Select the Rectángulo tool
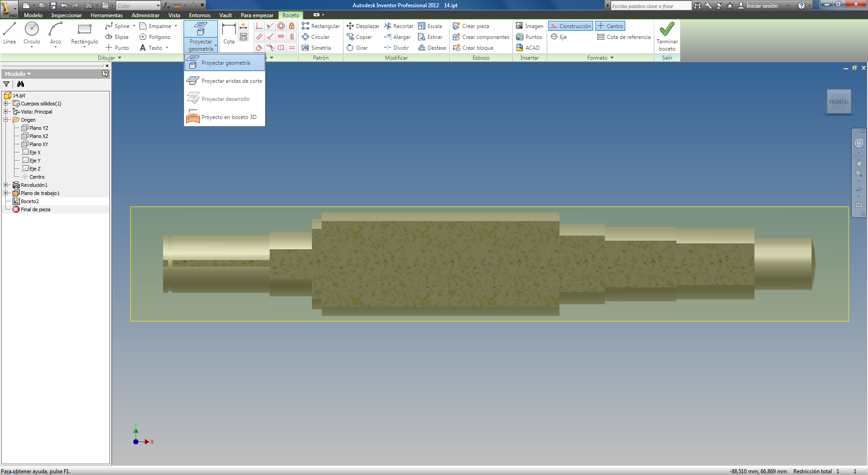This screenshot has width=868, height=475. click(85, 34)
